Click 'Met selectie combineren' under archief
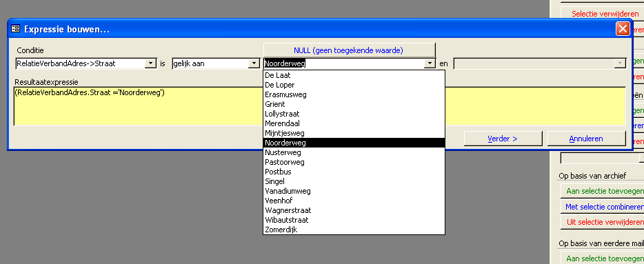Screen dimensions: 644x264 603,207
